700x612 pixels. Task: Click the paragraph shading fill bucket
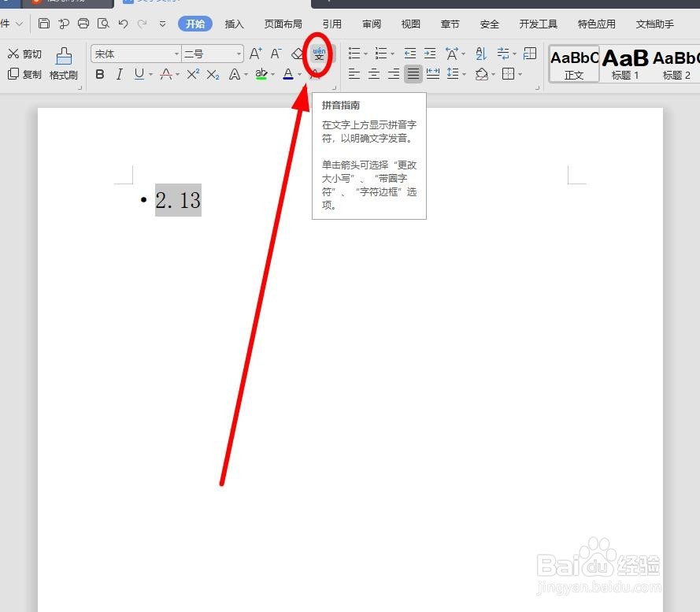[482, 74]
